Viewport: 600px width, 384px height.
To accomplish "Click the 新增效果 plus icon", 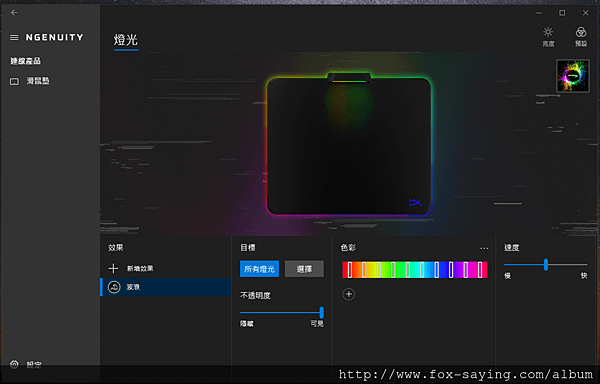I will [x=113, y=268].
